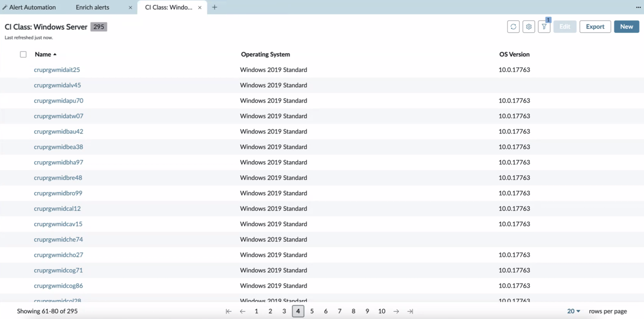This screenshot has width=644, height=319.
Task: Go to page 7
Action: click(339, 311)
